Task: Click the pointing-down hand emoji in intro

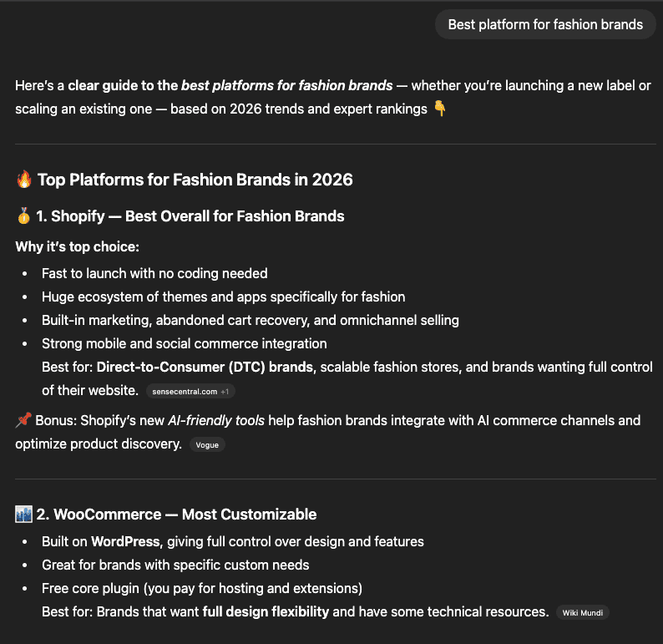Action: click(440, 109)
